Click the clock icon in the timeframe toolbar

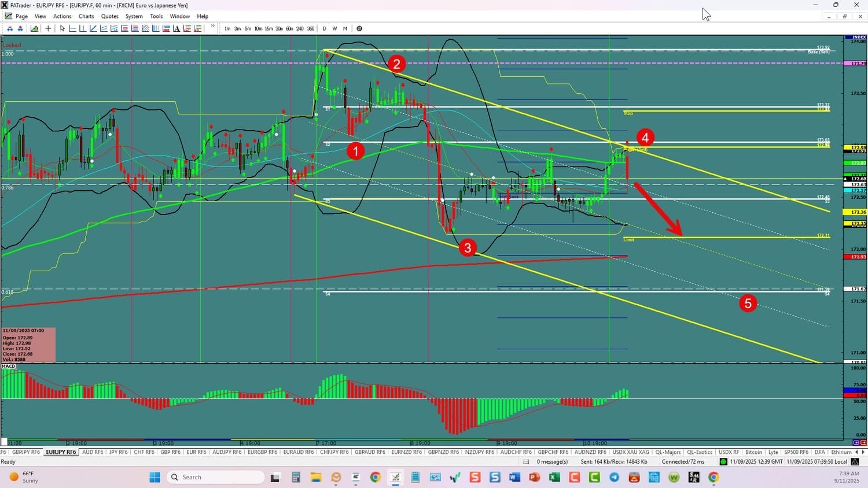click(359, 28)
